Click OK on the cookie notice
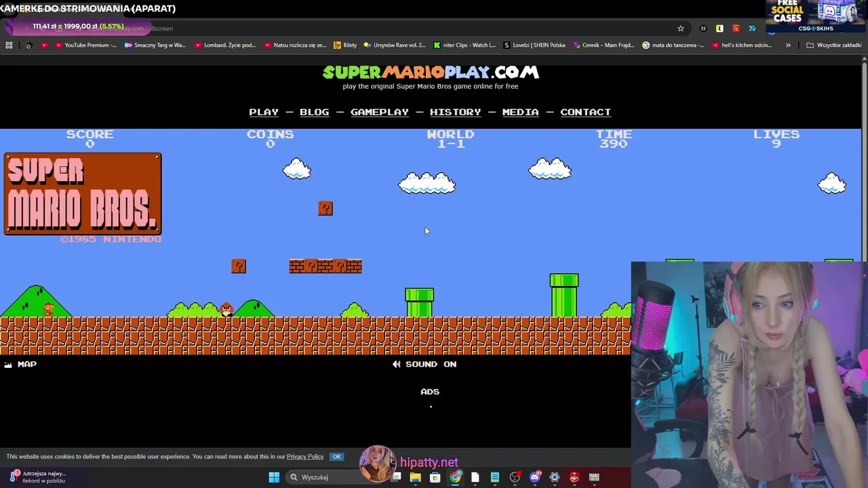 click(336, 457)
